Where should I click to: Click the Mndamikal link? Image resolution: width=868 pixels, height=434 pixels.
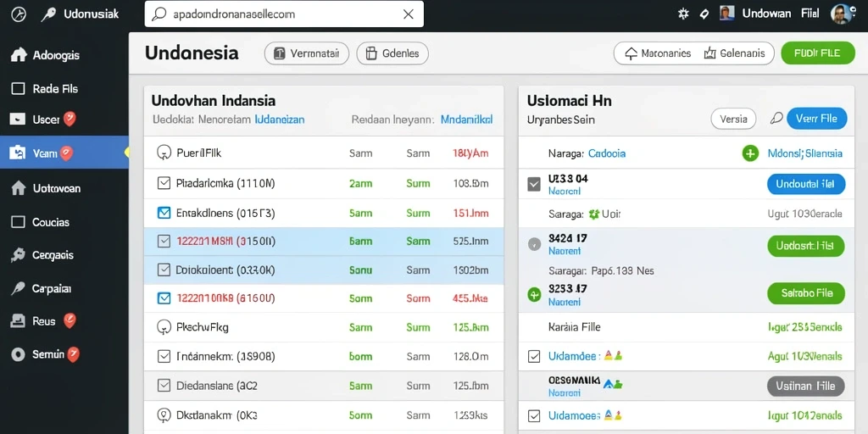pyautogui.click(x=466, y=119)
